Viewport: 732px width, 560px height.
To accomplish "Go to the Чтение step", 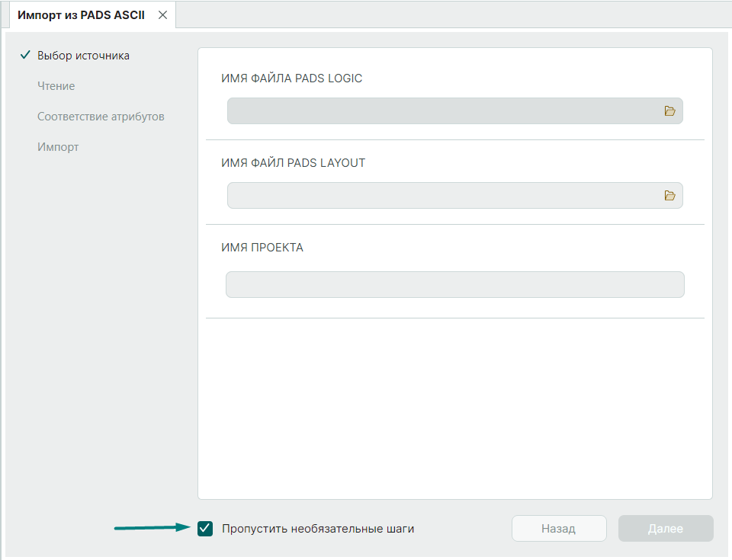I will pos(56,86).
